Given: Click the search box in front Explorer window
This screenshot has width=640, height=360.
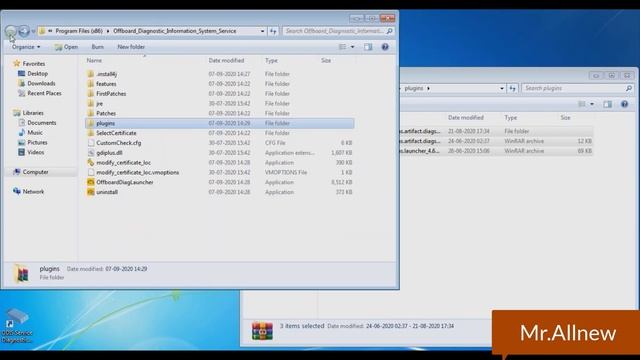Looking at the screenshot, I should (x=338, y=31).
